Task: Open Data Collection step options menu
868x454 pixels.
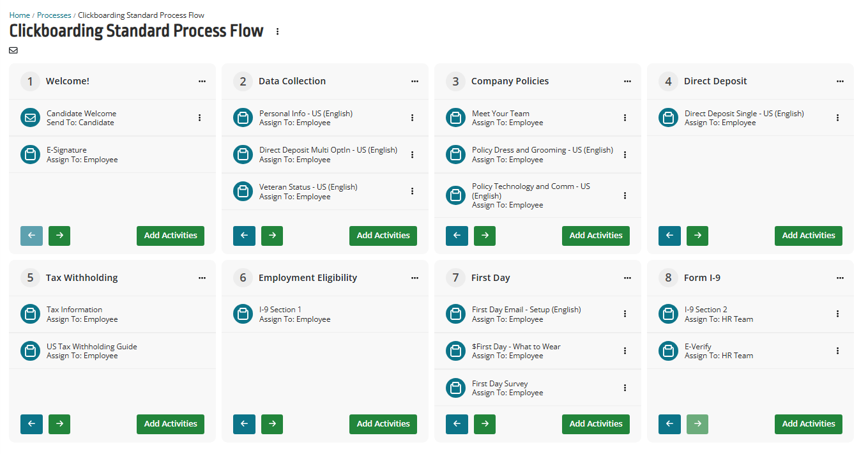Action: 415,81
